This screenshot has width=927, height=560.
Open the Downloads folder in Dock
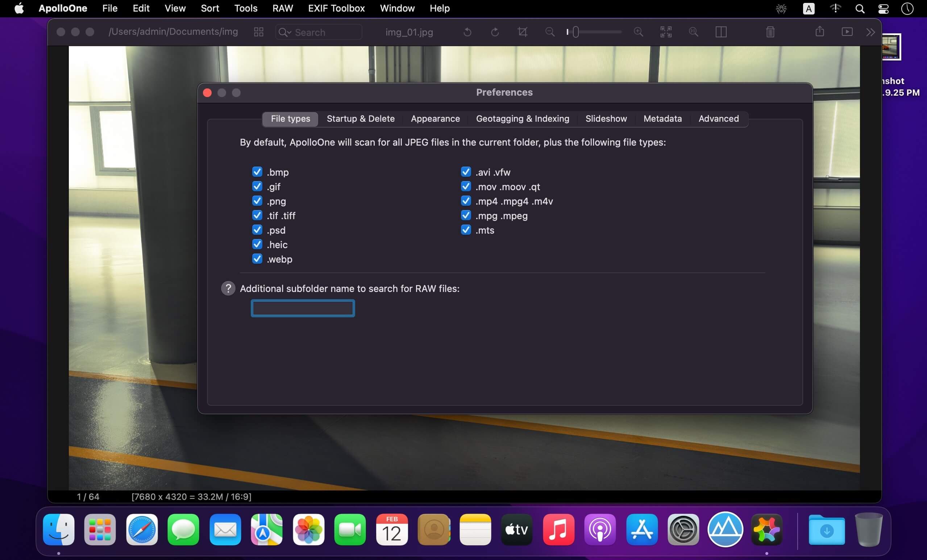tap(827, 530)
